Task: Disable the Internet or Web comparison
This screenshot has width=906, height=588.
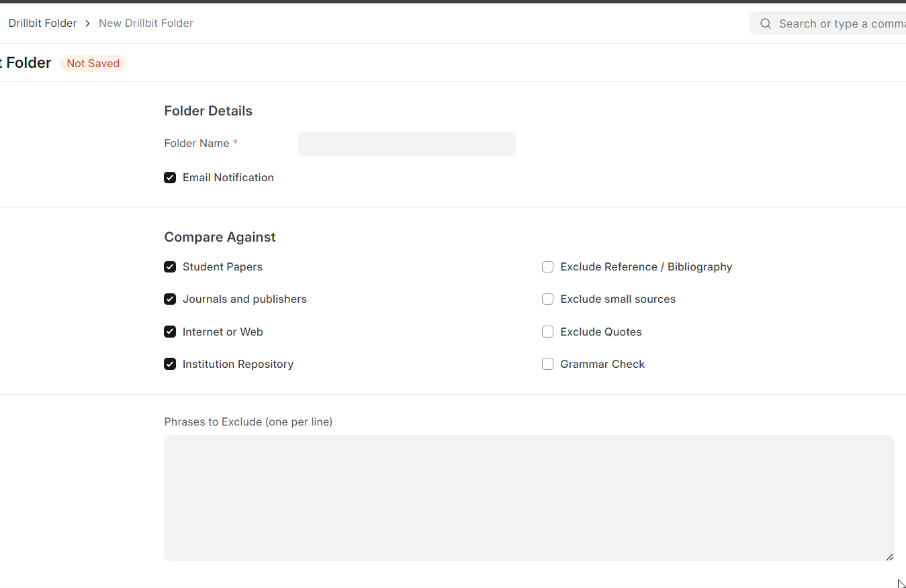Action: 170,332
